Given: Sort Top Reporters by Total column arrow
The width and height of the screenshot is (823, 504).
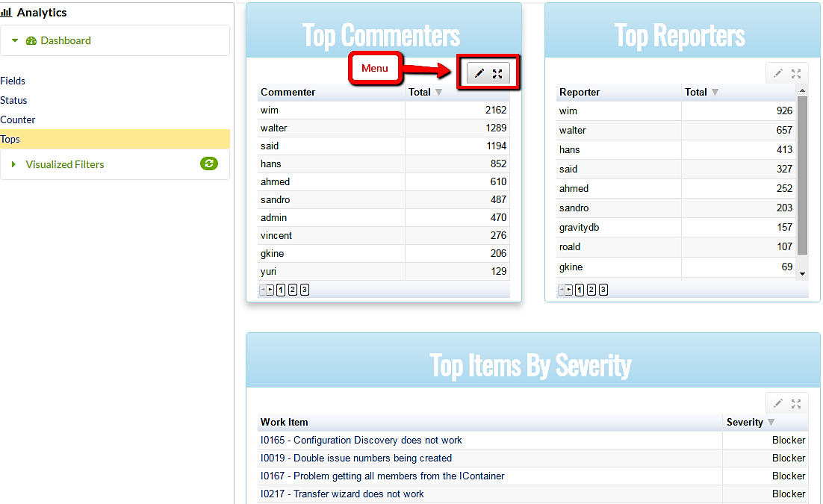Looking at the screenshot, I should coord(715,93).
